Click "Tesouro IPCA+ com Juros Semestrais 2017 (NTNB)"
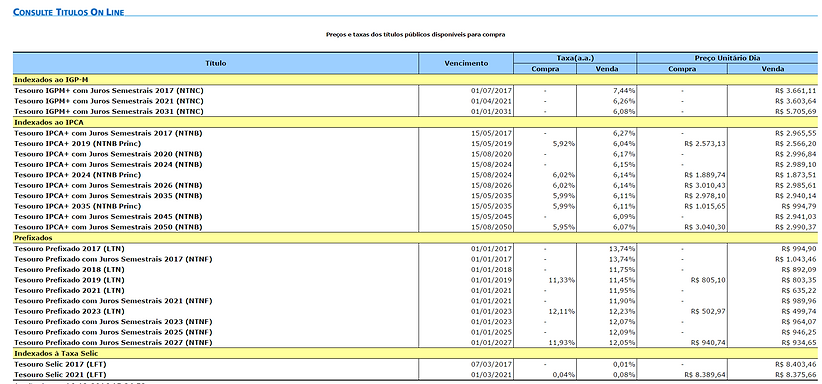This screenshot has width=822, height=384. (108, 133)
